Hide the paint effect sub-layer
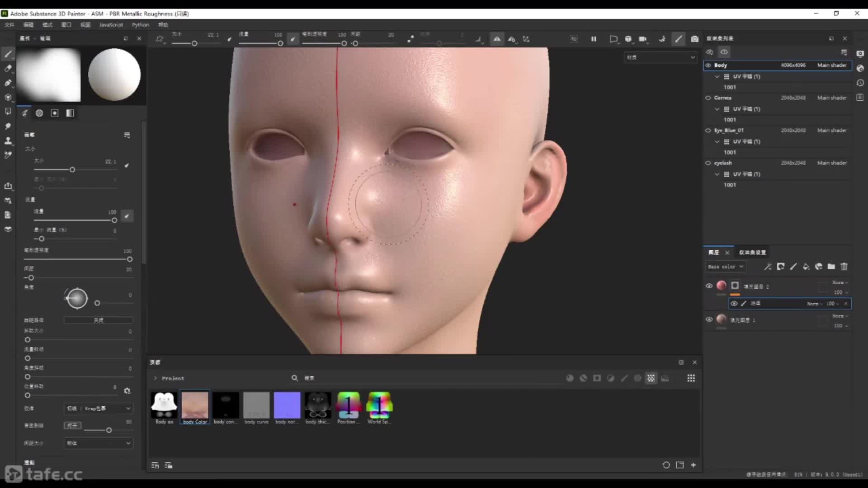Screen dimensions: 868x488 pyautogui.click(x=734, y=304)
